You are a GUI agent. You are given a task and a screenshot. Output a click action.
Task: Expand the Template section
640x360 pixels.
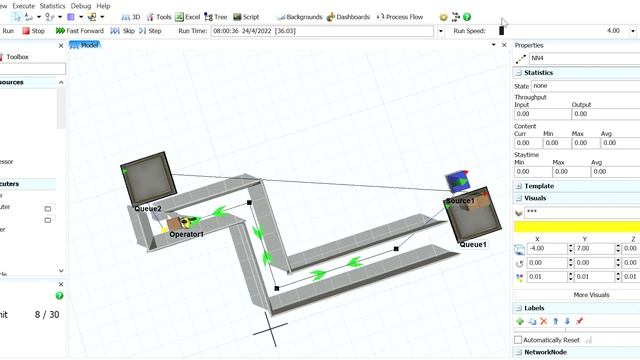518,186
